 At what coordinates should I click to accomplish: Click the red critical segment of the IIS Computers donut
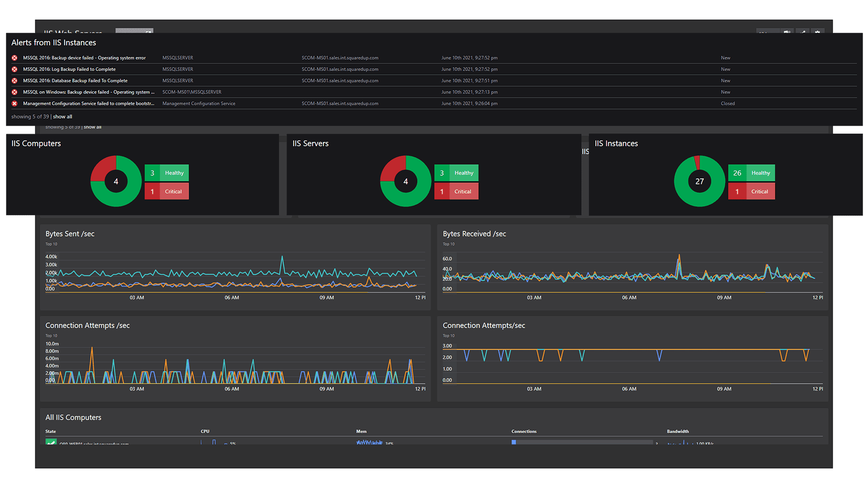click(x=100, y=166)
